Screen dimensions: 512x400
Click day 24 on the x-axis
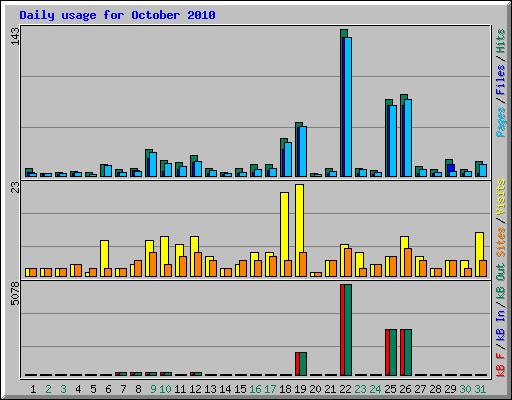(375, 389)
